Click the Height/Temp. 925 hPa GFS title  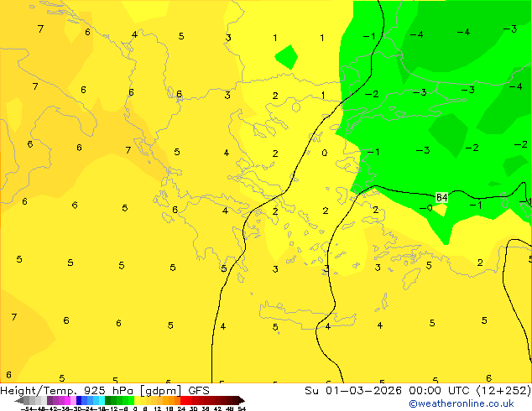(x=105, y=390)
